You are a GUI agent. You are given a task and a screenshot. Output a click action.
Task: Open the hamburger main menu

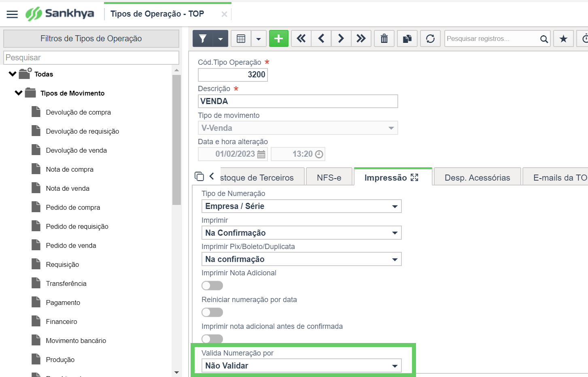(x=12, y=14)
